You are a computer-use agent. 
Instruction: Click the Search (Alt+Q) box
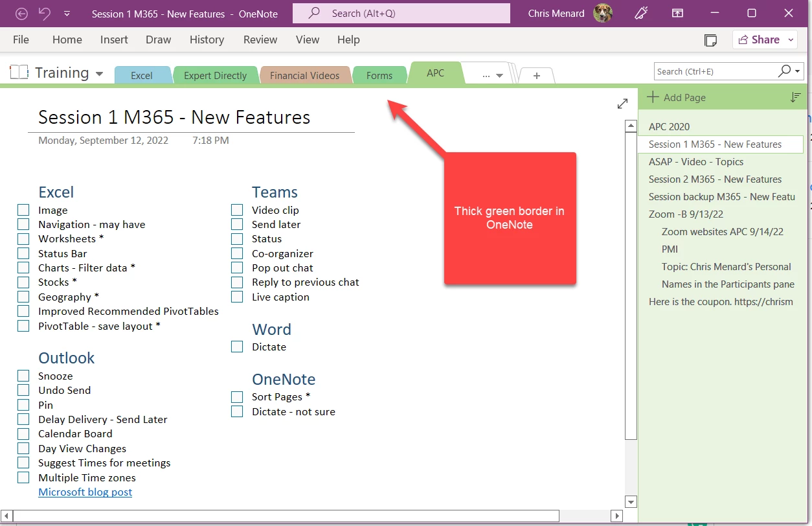click(401, 13)
